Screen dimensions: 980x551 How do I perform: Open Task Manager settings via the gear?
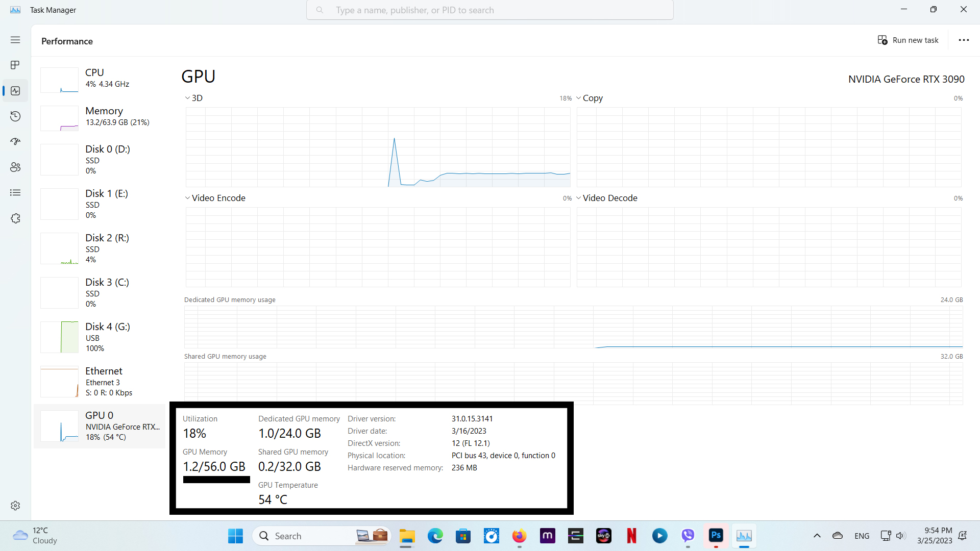pos(15,506)
